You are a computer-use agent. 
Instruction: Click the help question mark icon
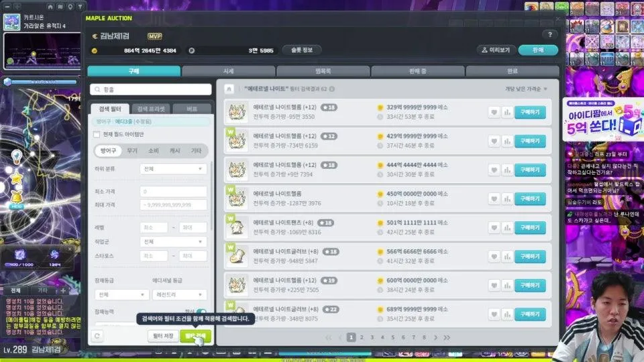click(x=550, y=35)
